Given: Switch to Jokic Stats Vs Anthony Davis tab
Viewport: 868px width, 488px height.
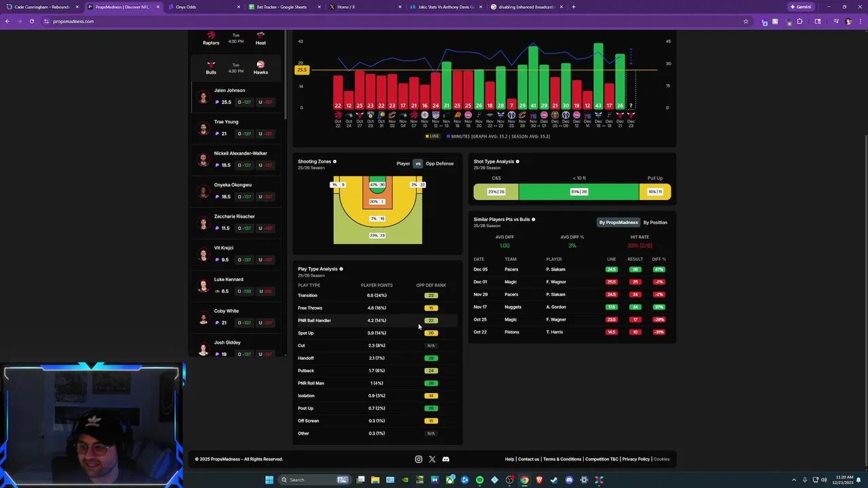Looking at the screenshot, I should [x=446, y=7].
